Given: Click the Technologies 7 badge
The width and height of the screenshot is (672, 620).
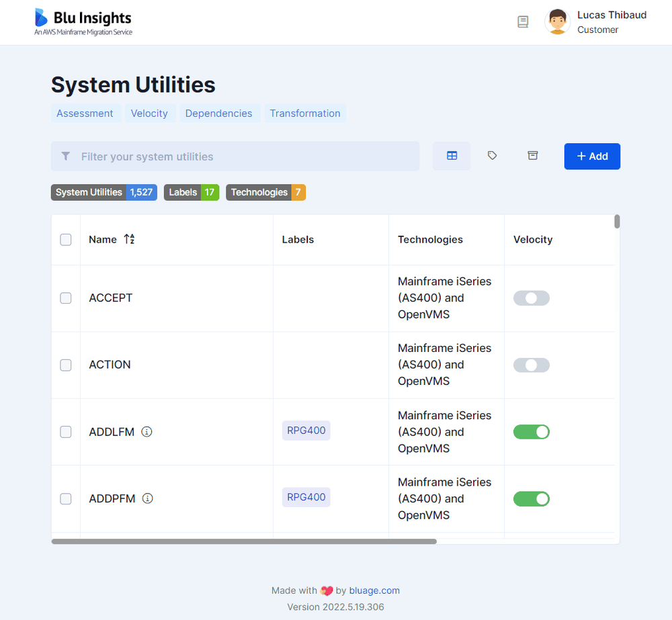Looking at the screenshot, I should 265,192.
